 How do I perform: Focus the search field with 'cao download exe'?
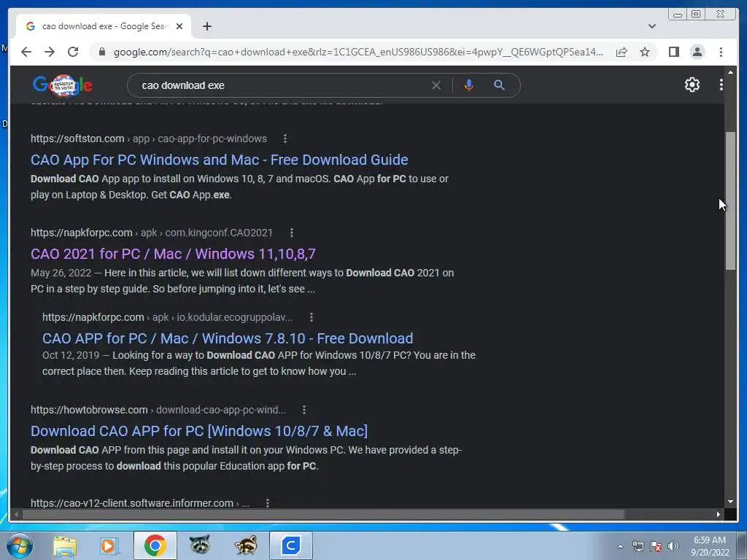point(281,85)
